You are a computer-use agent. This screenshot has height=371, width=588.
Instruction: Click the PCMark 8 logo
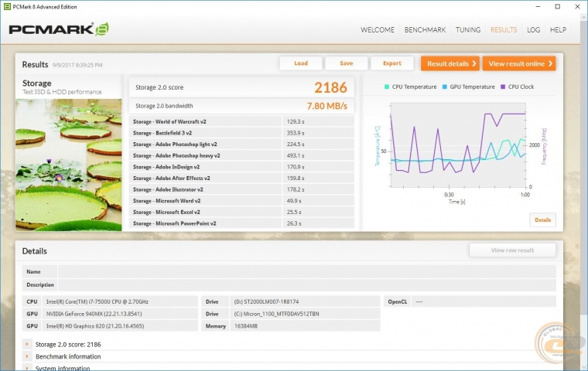59,29
